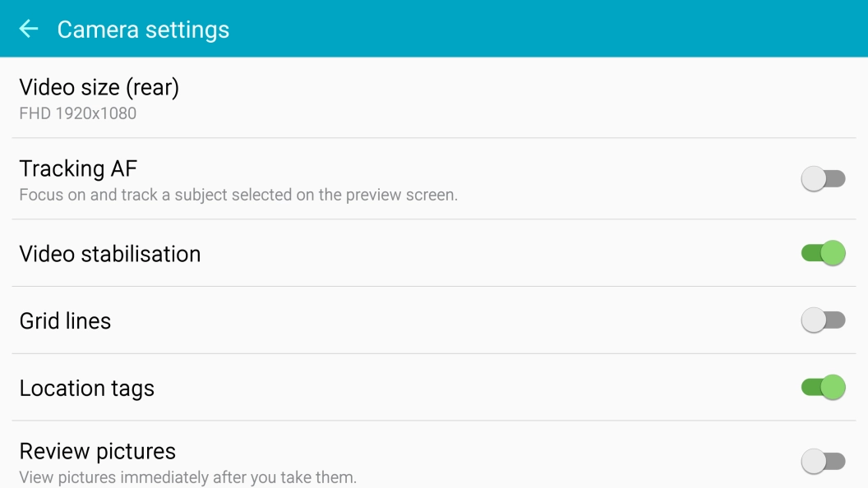Tap the Video stabilisation label
This screenshot has width=868, height=488.
pos(110,254)
